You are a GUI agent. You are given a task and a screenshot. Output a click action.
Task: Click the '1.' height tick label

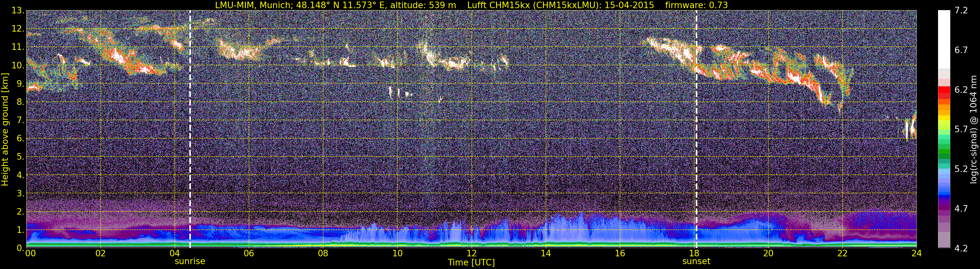[x=20, y=230]
